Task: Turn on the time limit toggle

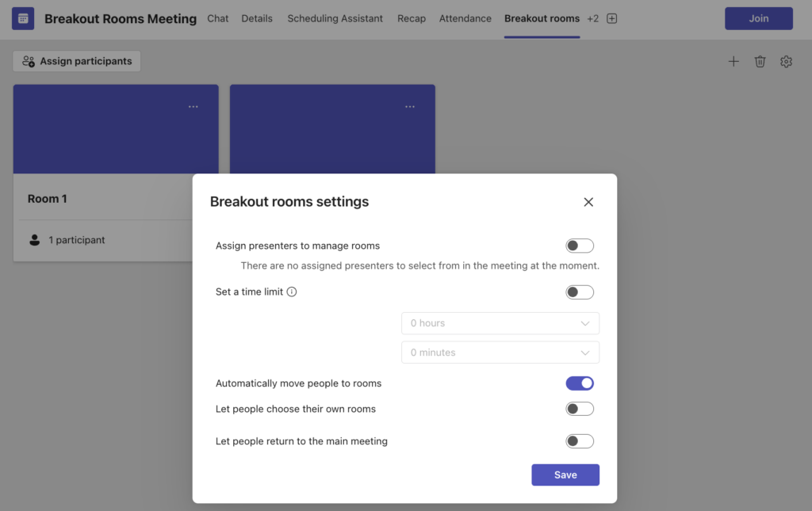Action: (x=580, y=292)
